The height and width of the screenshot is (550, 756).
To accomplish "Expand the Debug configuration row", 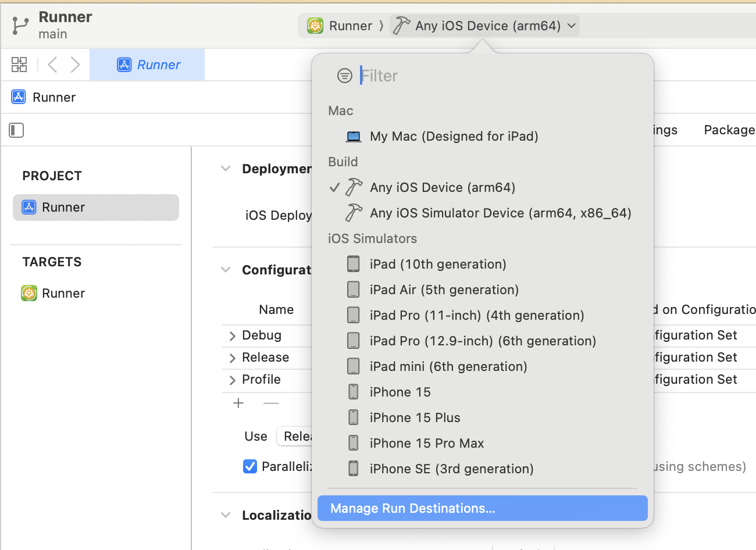I will pyautogui.click(x=233, y=336).
